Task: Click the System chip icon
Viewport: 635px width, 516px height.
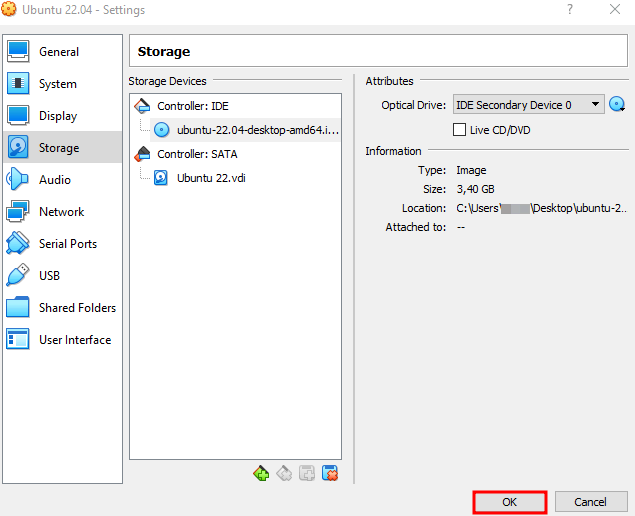Action: click(x=18, y=83)
